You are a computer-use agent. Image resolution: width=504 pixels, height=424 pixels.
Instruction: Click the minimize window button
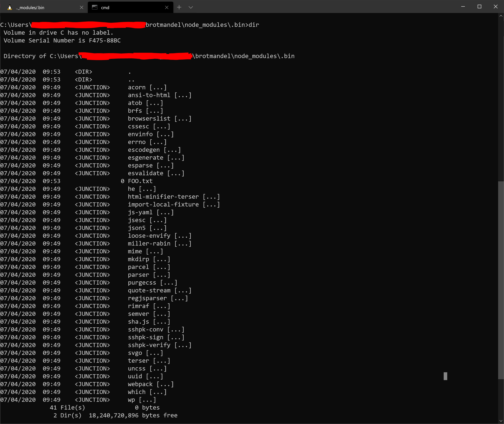tap(463, 6)
